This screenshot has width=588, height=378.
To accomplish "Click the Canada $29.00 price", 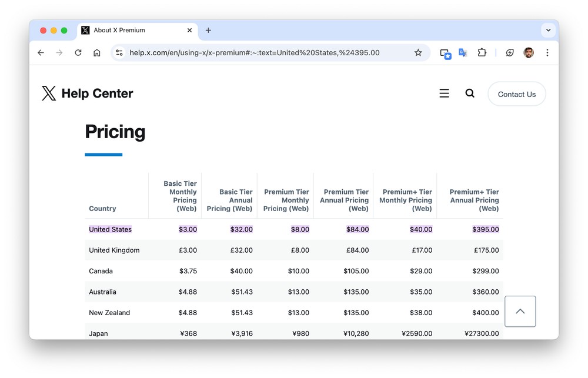I will point(421,271).
